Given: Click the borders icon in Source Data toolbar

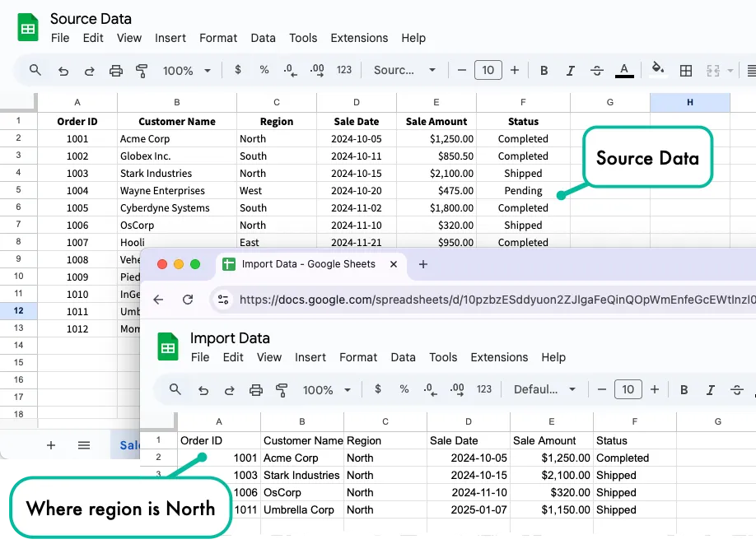Looking at the screenshot, I should point(685,71).
